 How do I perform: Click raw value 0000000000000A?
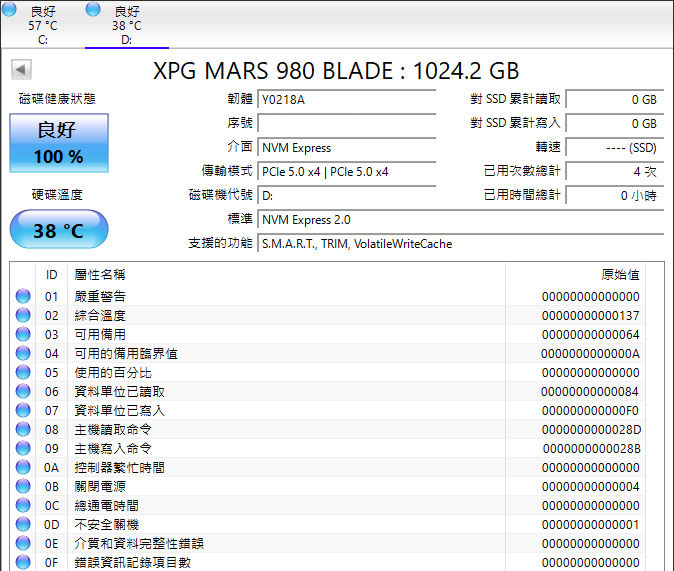click(x=591, y=354)
